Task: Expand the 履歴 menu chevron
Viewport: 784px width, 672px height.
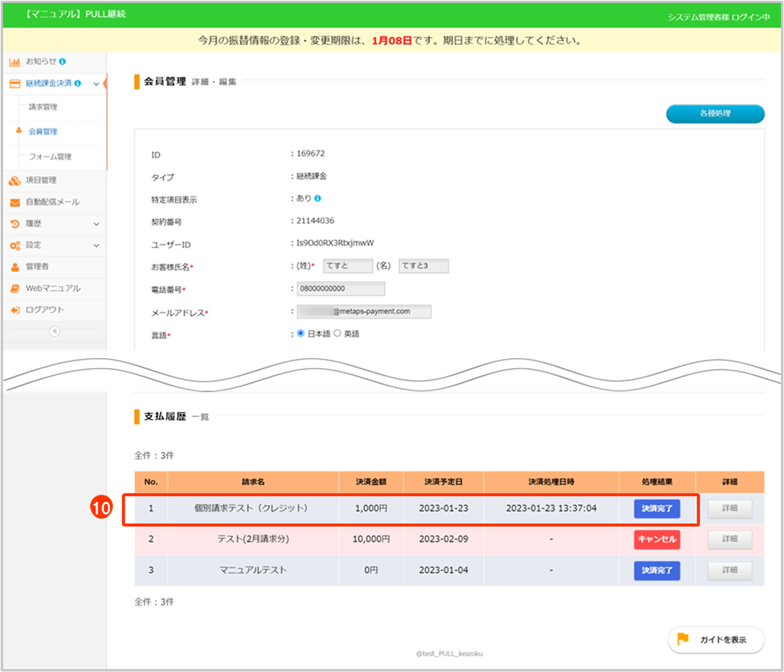Action: pos(96,224)
